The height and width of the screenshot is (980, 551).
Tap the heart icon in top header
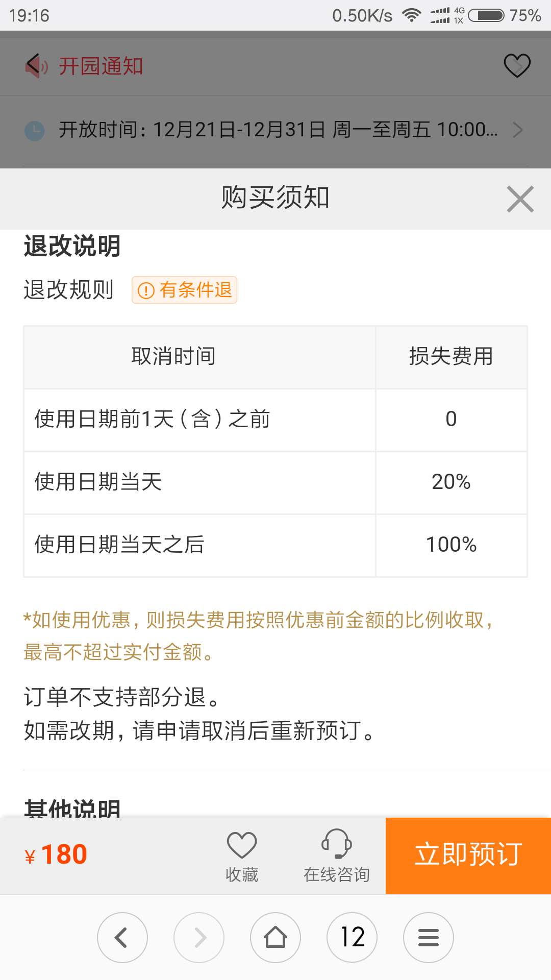(517, 65)
